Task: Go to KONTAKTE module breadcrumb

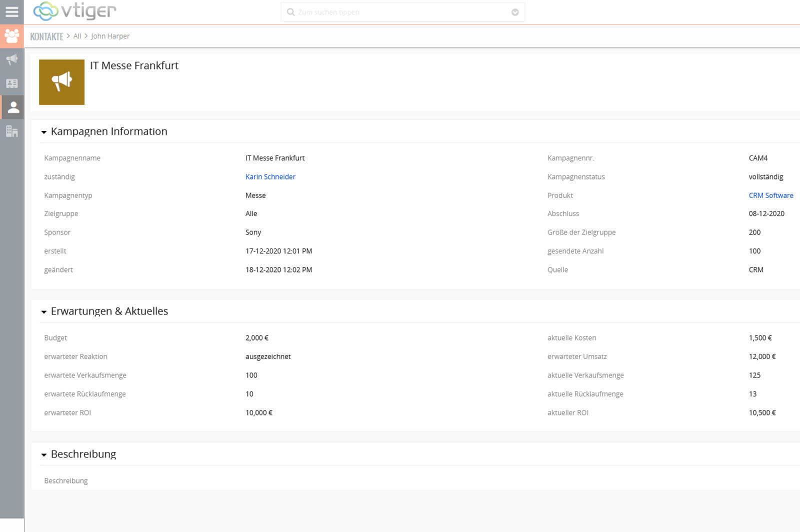Action: point(46,36)
